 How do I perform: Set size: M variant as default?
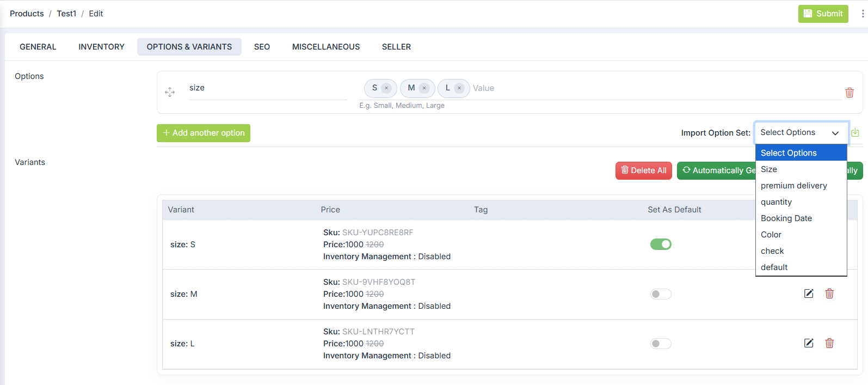click(661, 294)
